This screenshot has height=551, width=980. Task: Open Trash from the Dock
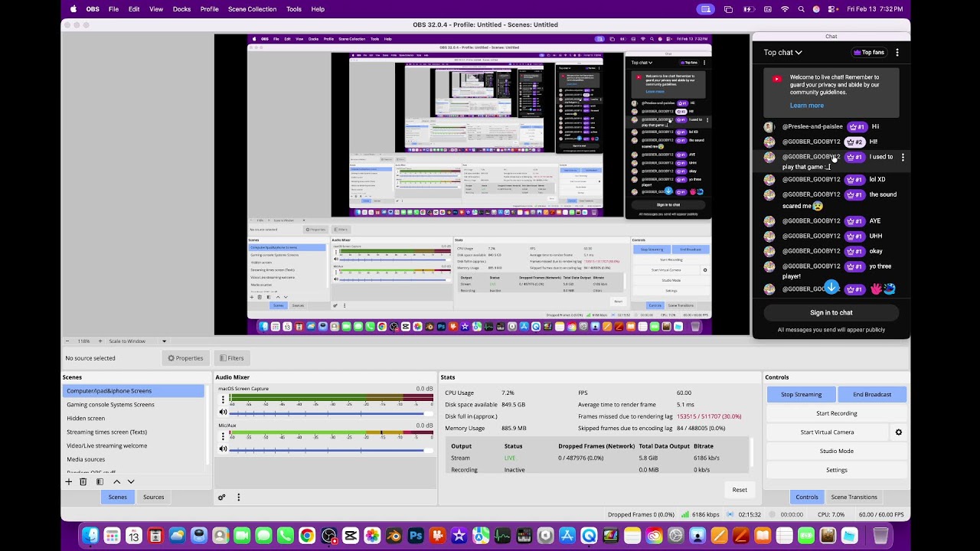tap(880, 536)
